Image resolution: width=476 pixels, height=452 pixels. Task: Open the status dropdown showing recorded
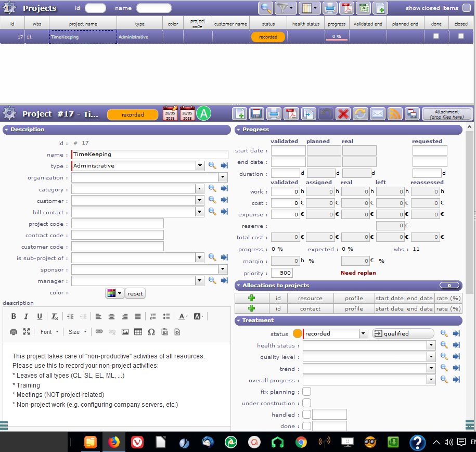[363, 334]
